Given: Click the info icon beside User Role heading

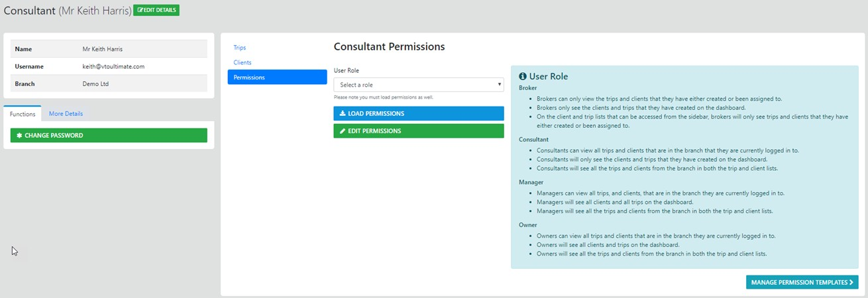Looking at the screenshot, I should (x=523, y=76).
